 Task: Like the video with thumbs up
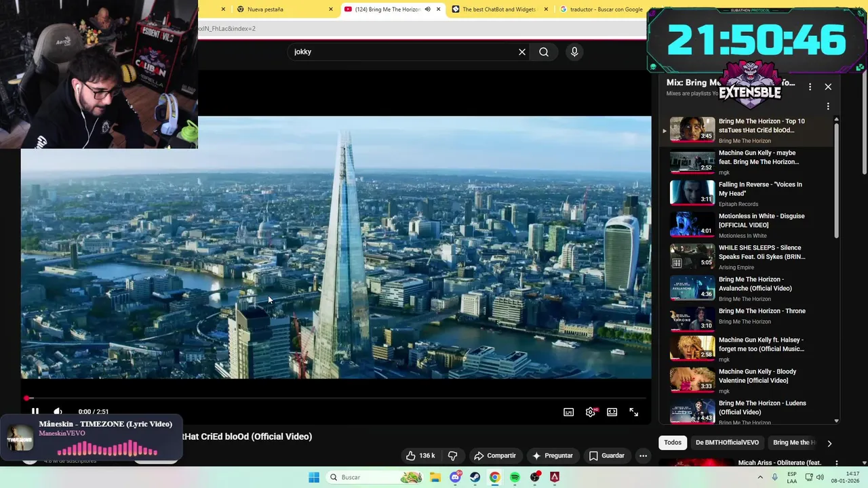[x=420, y=455]
